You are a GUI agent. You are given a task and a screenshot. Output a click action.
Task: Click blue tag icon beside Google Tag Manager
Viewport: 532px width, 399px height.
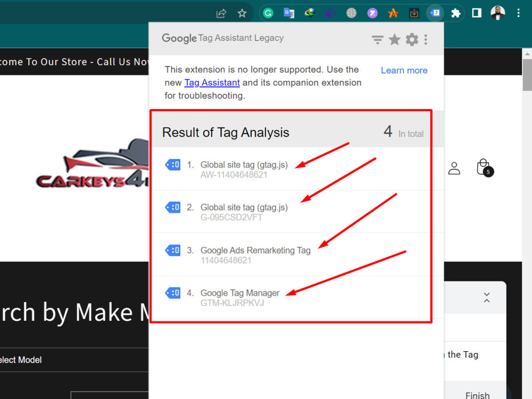click(x=173, y=293)
